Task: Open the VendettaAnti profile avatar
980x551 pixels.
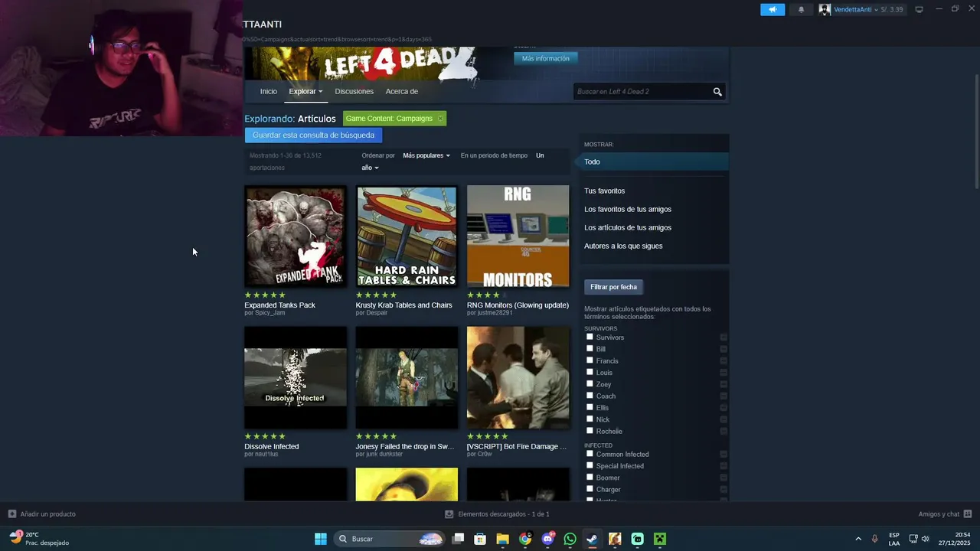Action: point(825,9)
